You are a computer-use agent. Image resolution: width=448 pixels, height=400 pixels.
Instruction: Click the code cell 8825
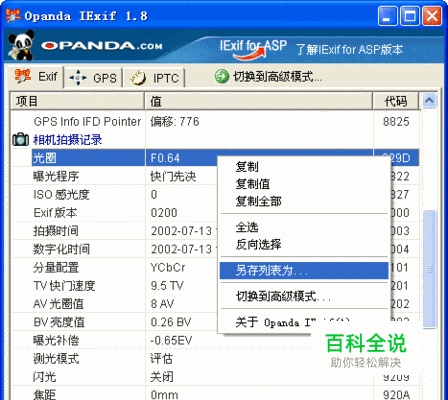pyautogui.click(x=396, y=121)
